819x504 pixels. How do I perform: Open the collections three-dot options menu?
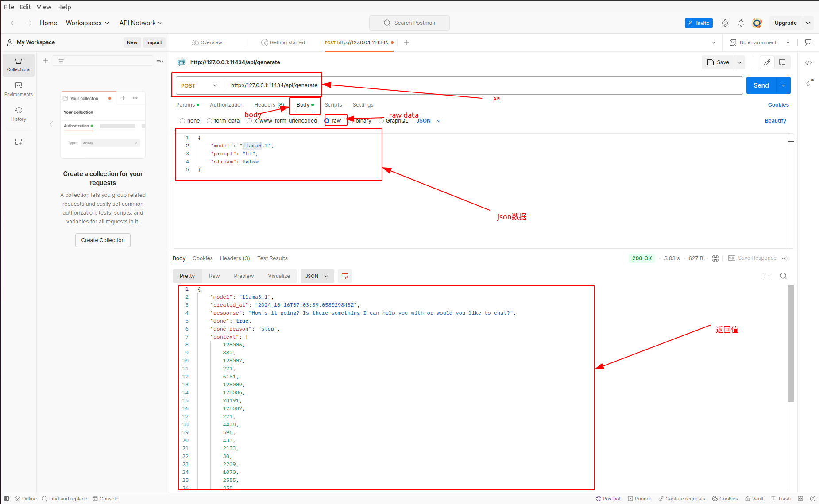160,61
